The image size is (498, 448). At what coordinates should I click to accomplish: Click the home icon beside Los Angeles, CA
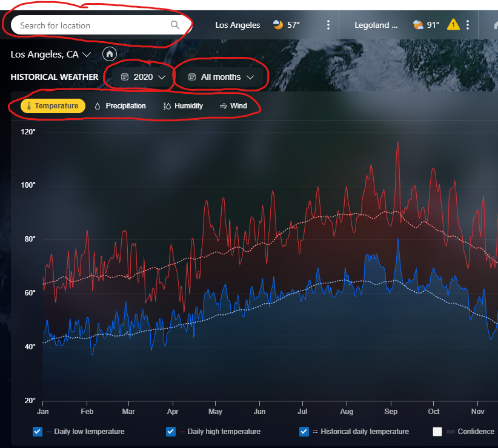(x=110, y=54)
